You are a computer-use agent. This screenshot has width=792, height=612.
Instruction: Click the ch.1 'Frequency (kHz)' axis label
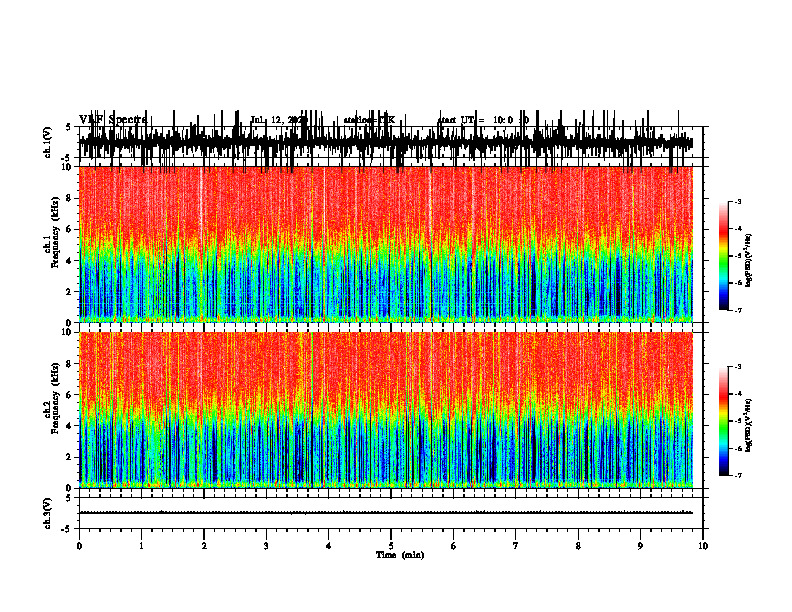click(x=55, y=233)
